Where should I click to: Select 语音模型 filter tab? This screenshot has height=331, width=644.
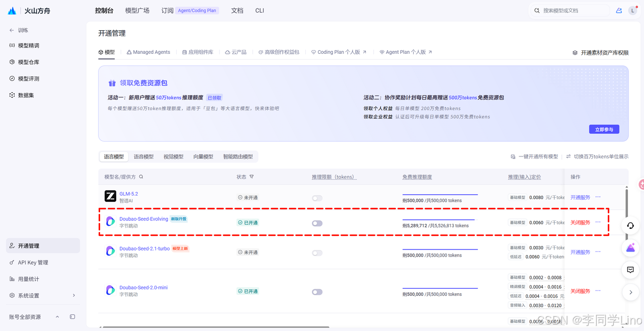tap(144, 156)
